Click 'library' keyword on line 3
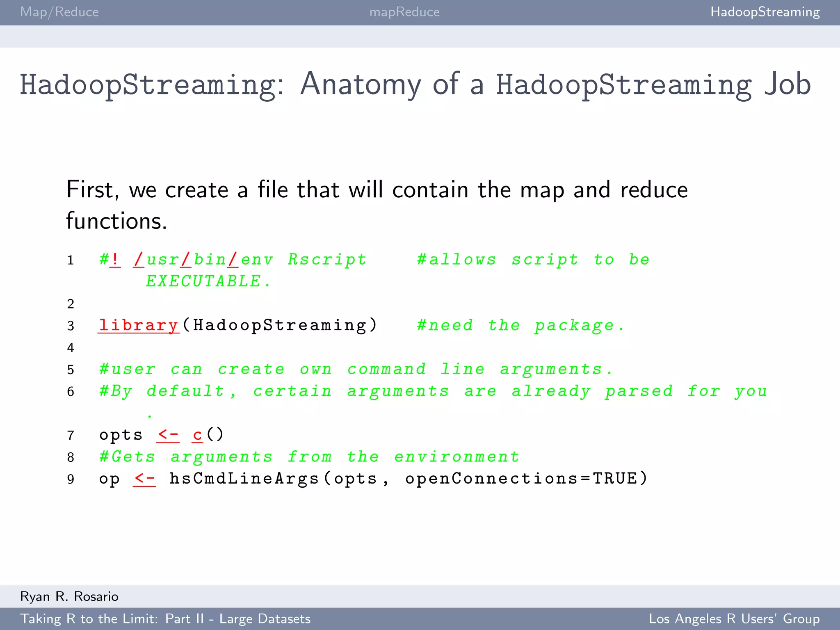Screen dimensions: 840x630 pos(139,325)
